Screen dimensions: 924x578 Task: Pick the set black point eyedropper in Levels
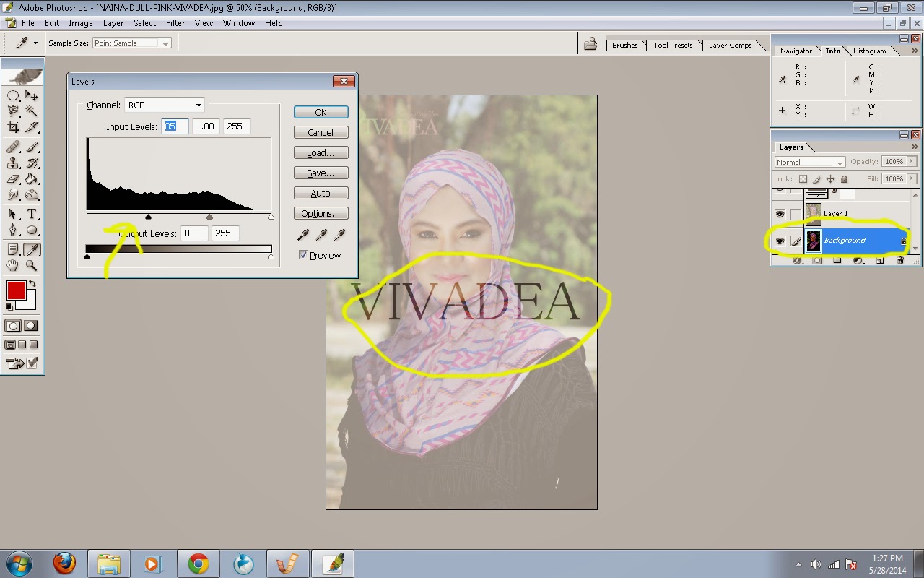tap(303, 234)
